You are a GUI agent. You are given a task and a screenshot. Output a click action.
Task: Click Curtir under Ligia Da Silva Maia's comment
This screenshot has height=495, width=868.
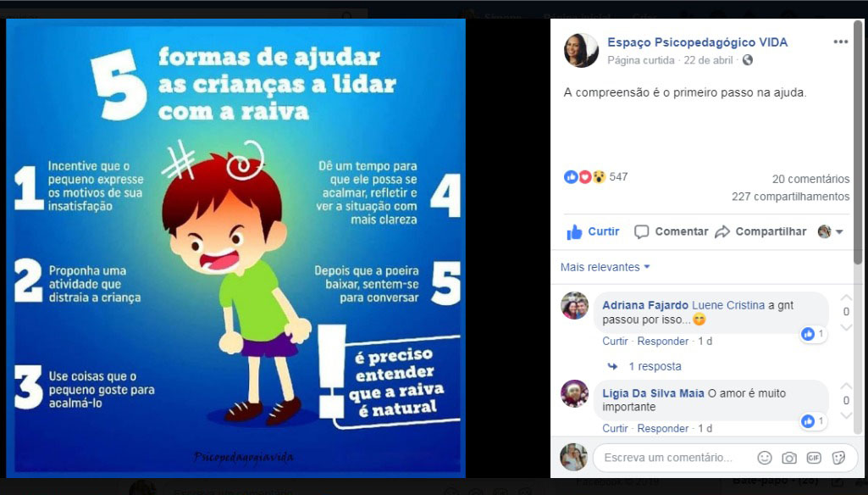tap(615, 429)
